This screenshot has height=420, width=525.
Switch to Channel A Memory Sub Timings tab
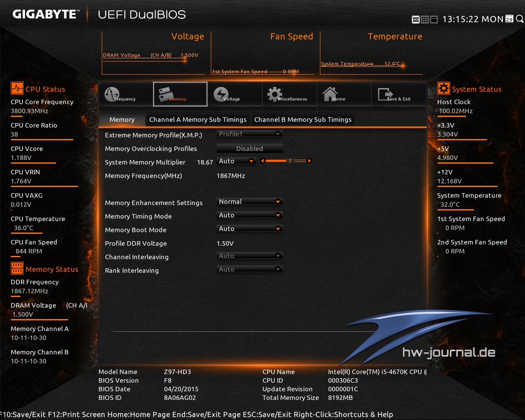[198, 119]
